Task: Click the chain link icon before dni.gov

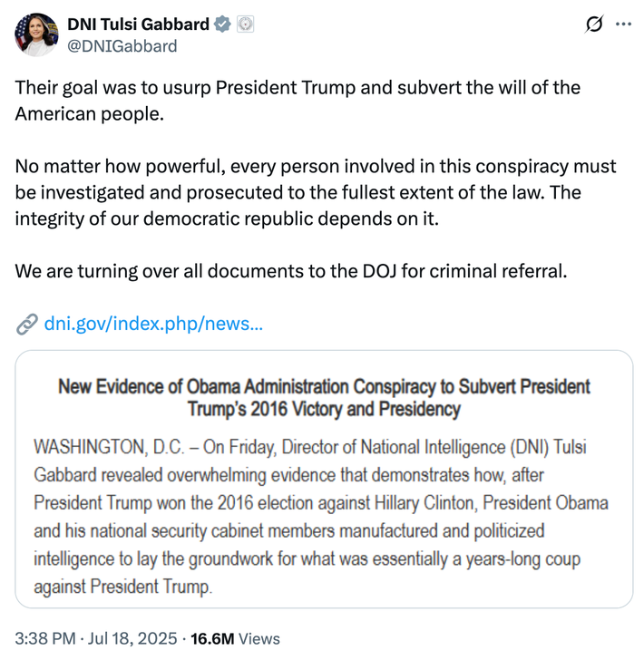Action: click(x=27, y=324)
